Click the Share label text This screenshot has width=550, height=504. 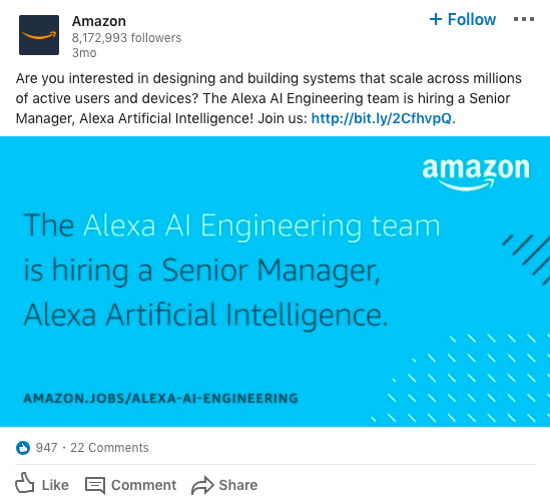click(238, 485)
